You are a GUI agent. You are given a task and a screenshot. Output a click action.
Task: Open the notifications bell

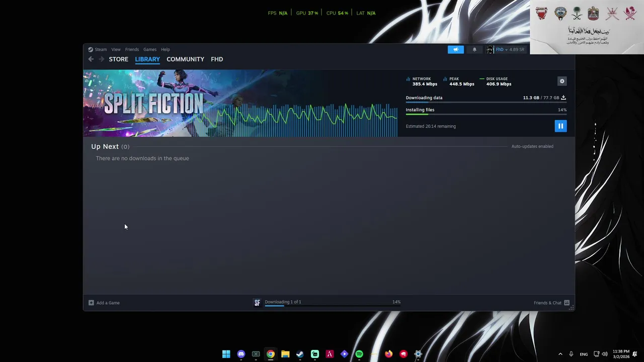(x=474, y=49)
